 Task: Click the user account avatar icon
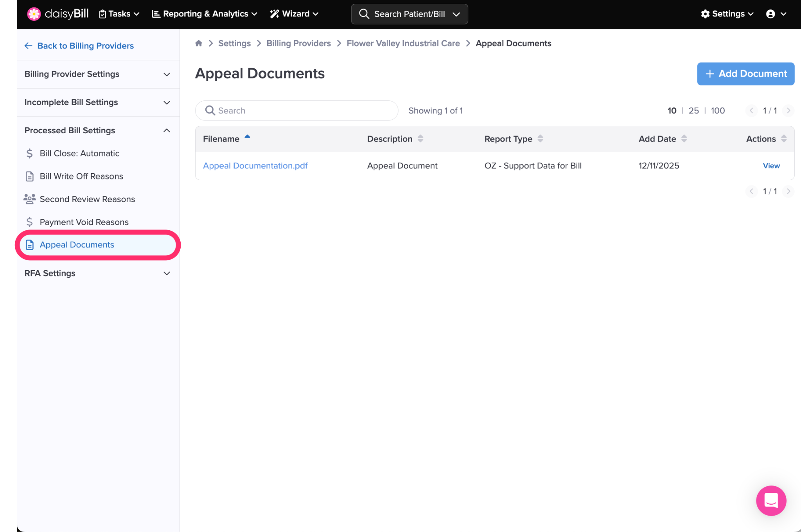pyautogui.click(x=770, y=14)
